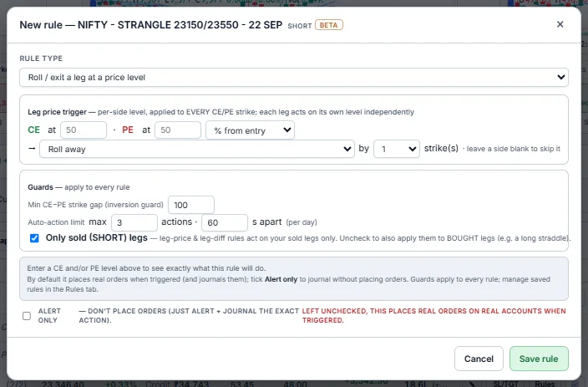Click the 'RULE TYPE' heading
The height and width of the screenshot is (387, 588).
pyautogui.click(x=41, y=59)
